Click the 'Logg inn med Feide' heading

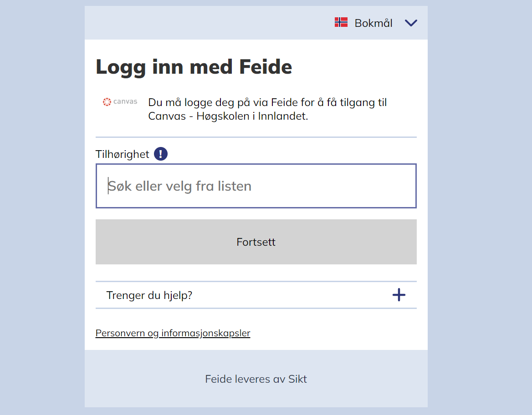pyautogui.click(x=194, y=67)
